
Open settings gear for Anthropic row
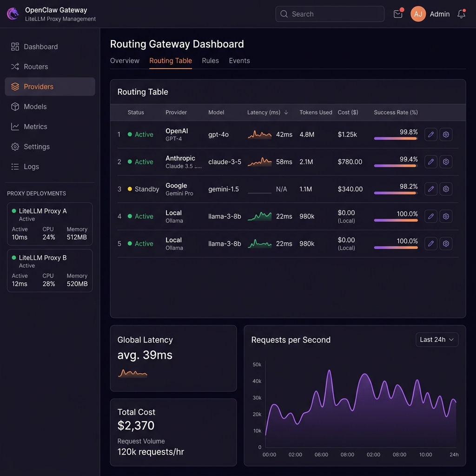point(446,162)
